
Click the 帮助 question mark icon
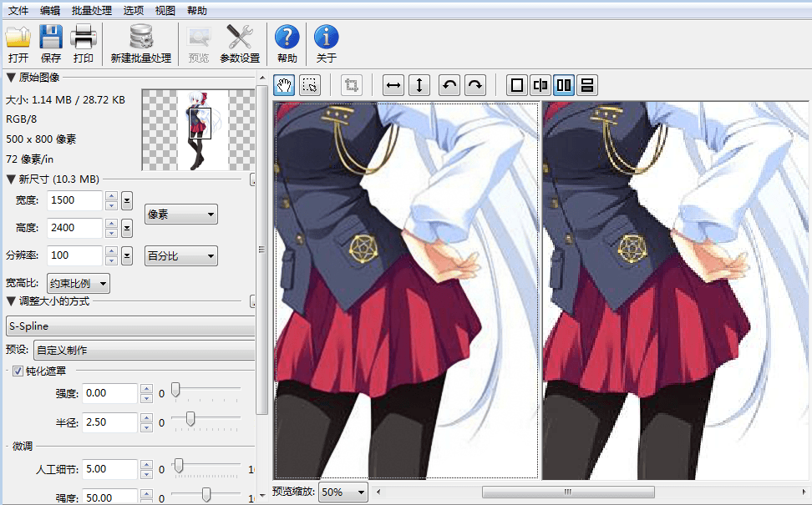(x=287, y=38)
